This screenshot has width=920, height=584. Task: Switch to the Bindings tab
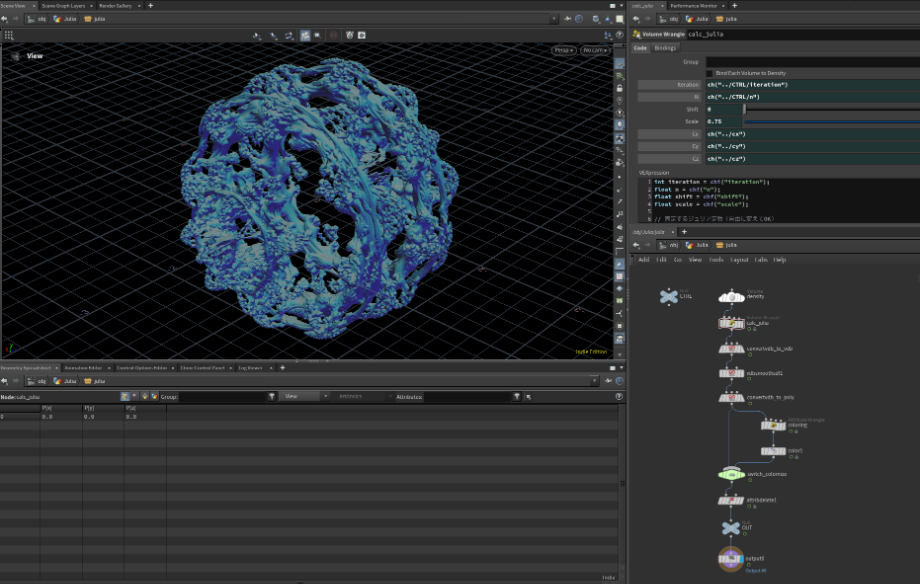click(665, 48)
